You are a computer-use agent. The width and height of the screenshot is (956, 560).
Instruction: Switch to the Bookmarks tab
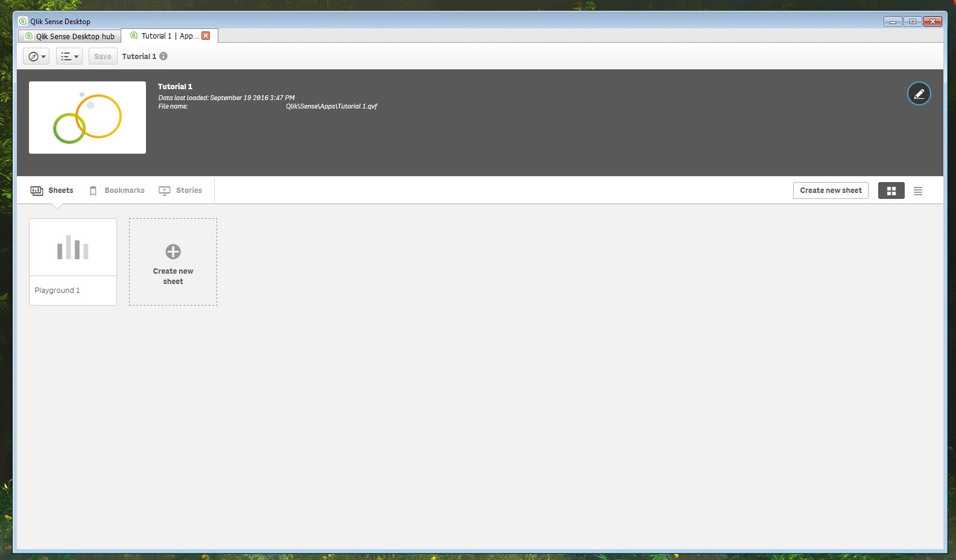coord(117,190)
